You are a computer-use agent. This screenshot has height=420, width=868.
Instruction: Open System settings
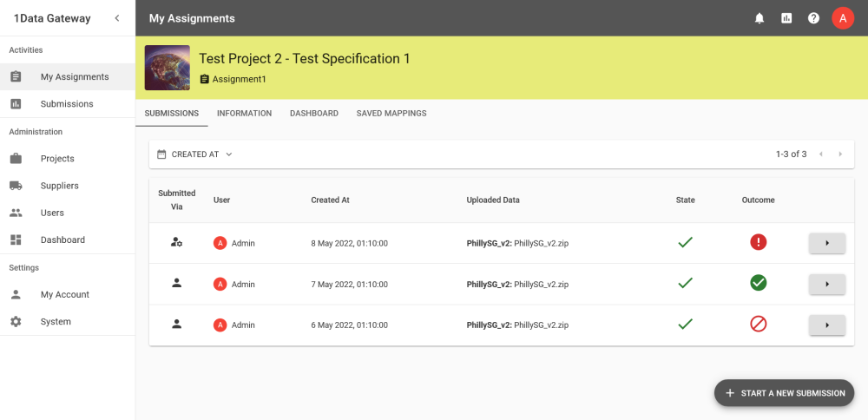click(x=68, y=322)
